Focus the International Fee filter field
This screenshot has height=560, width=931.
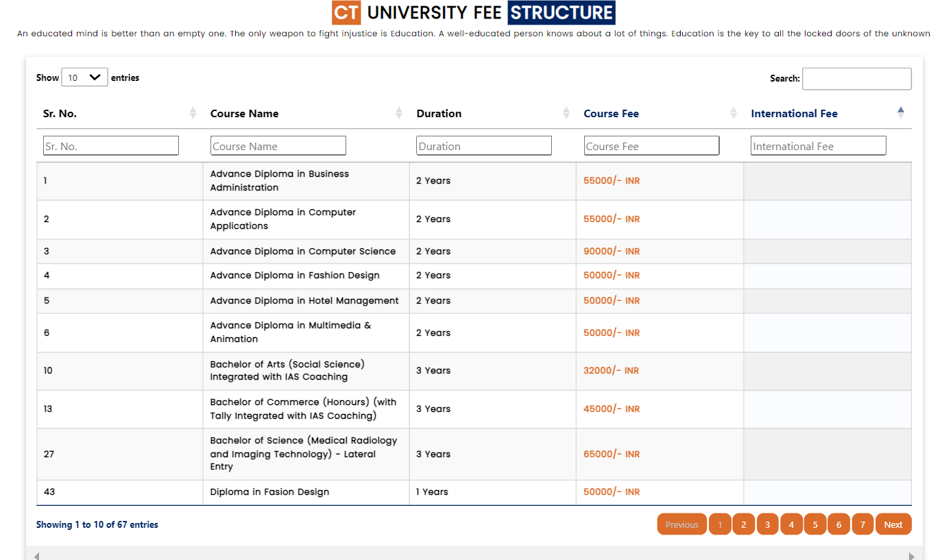(x=819, y=146)
